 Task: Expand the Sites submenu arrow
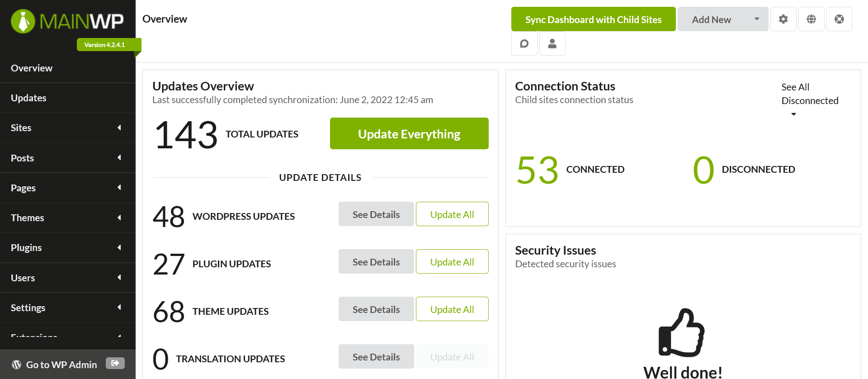tap(119, 128)
